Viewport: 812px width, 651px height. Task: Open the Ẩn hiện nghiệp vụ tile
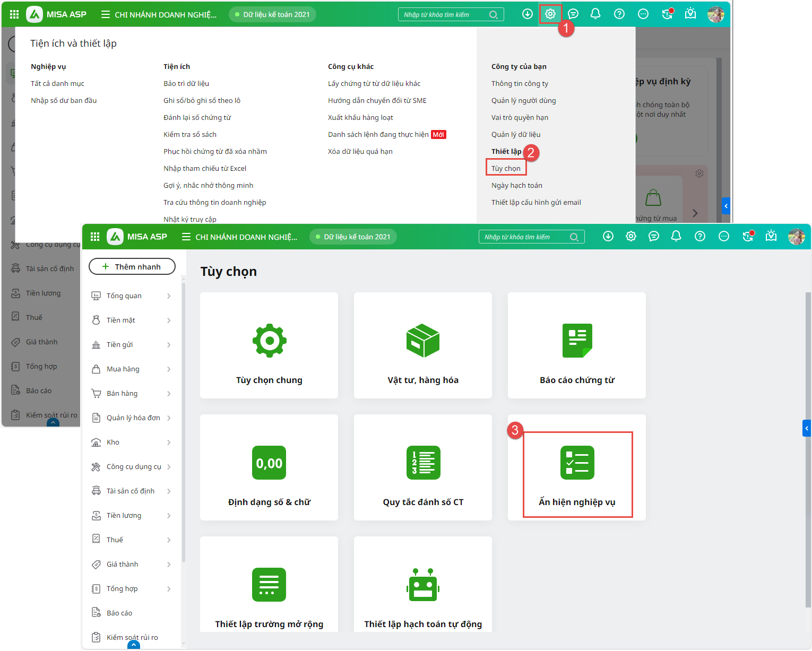[x=577, y=474]
